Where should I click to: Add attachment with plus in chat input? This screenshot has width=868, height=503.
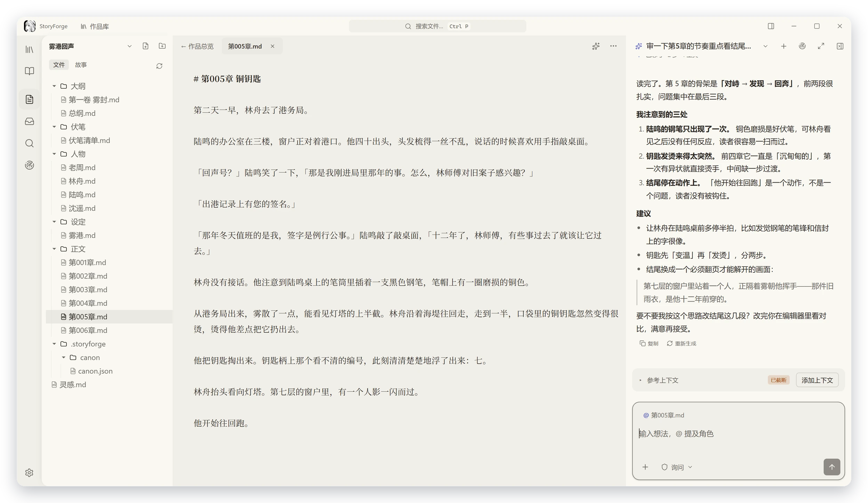pos(645,467)
